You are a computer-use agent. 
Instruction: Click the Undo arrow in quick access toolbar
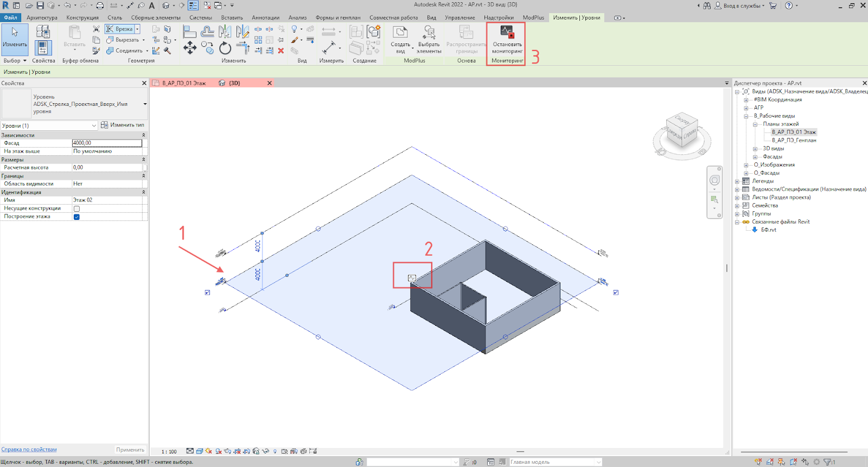67,5
